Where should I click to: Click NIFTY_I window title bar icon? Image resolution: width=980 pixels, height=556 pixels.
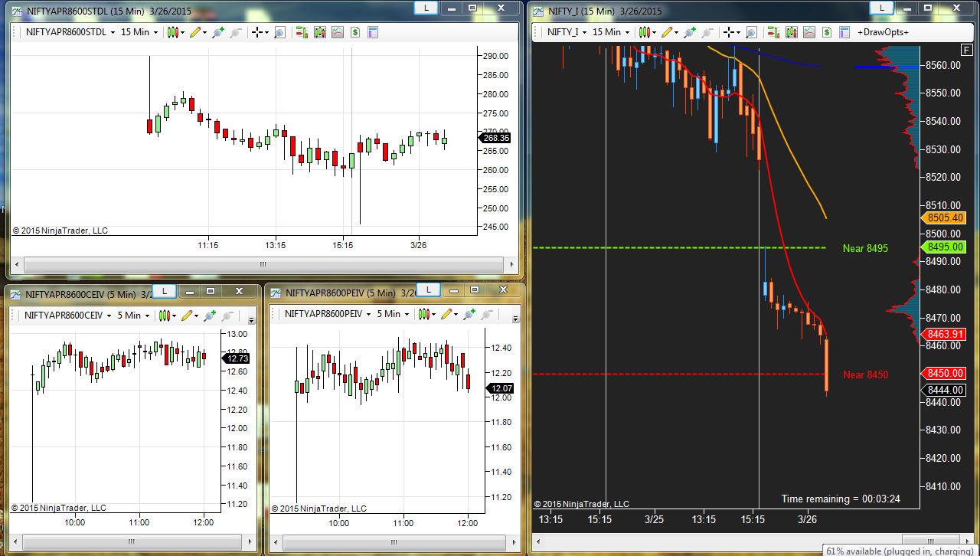point(538,11)
